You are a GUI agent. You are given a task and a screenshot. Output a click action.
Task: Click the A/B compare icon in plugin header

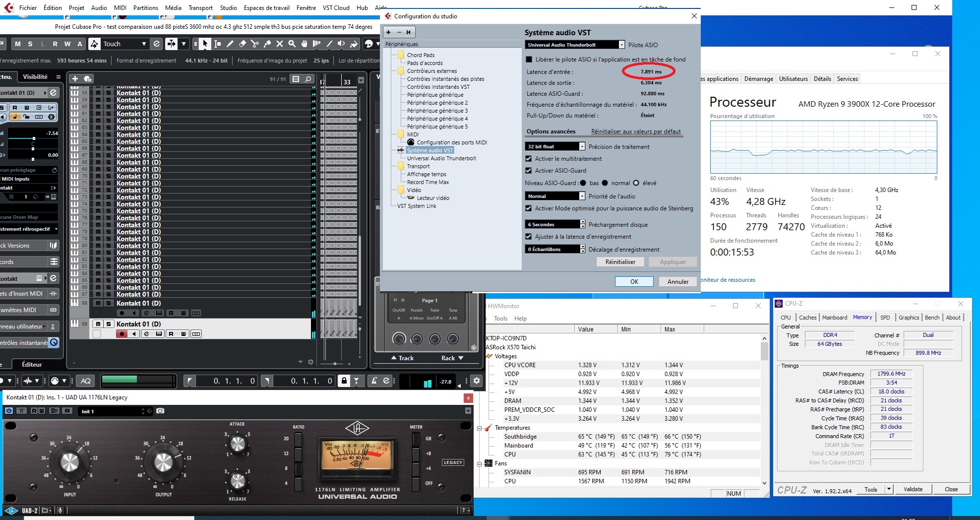pos(55,411)
